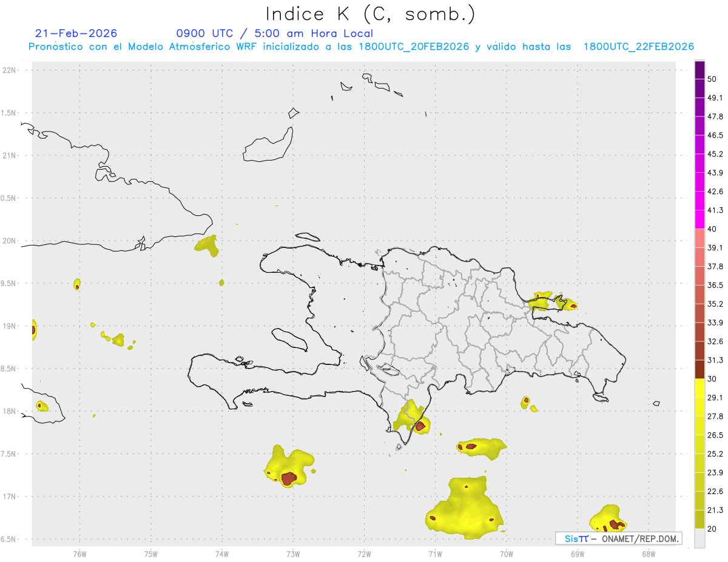Click the "70W" longitude axis label
Screen dimensions: 728x562
[x=507, y=555]
